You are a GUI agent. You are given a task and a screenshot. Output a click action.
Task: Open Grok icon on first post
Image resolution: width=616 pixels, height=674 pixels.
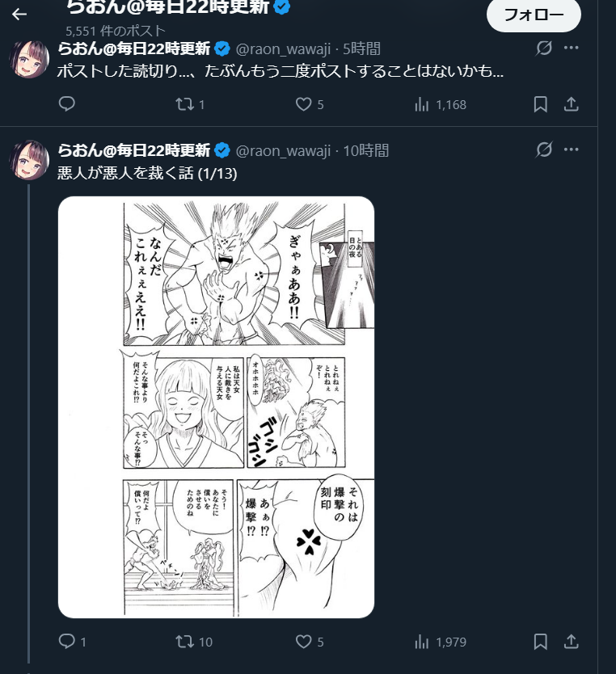[x=544, y=48]
